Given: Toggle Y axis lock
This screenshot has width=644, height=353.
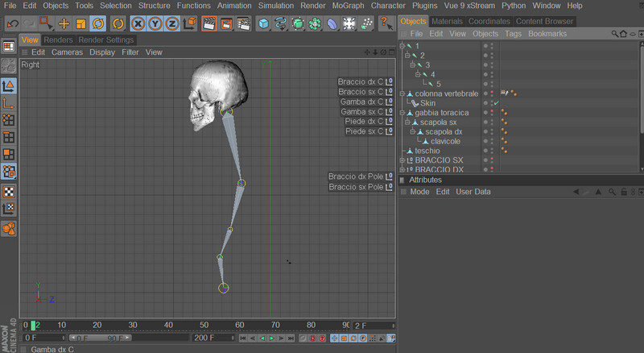Looking at the screenshot, I should pos(155,23).
